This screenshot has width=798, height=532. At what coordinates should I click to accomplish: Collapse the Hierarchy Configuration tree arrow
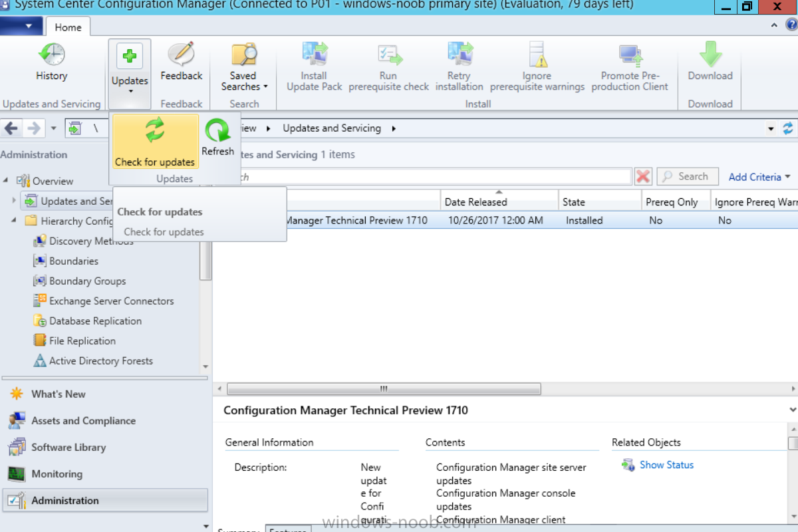14,220
